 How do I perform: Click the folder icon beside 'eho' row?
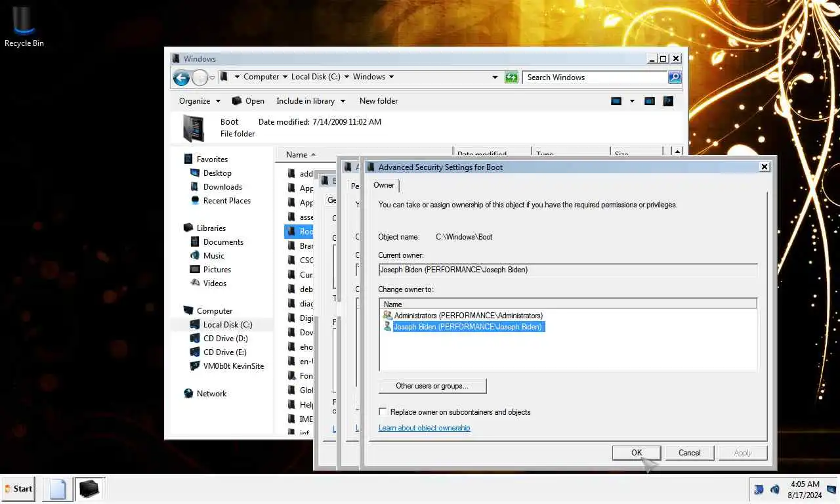tap(292, 346)
